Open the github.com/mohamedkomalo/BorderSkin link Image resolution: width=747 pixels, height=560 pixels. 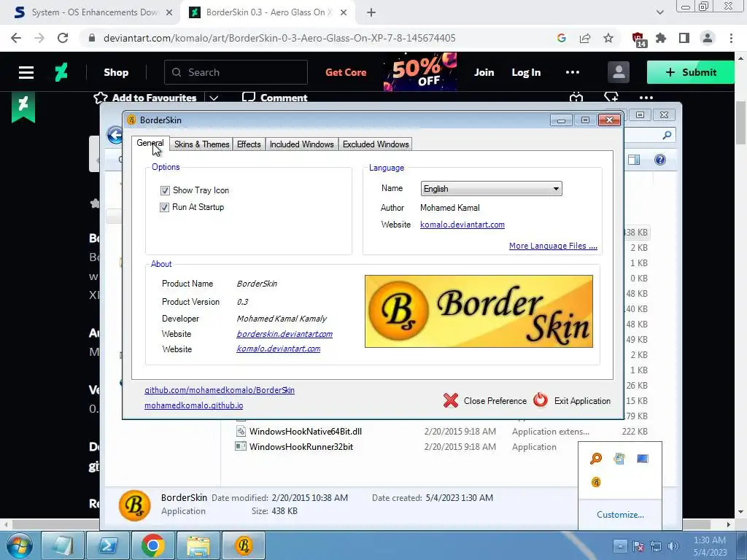pos(219,390)
